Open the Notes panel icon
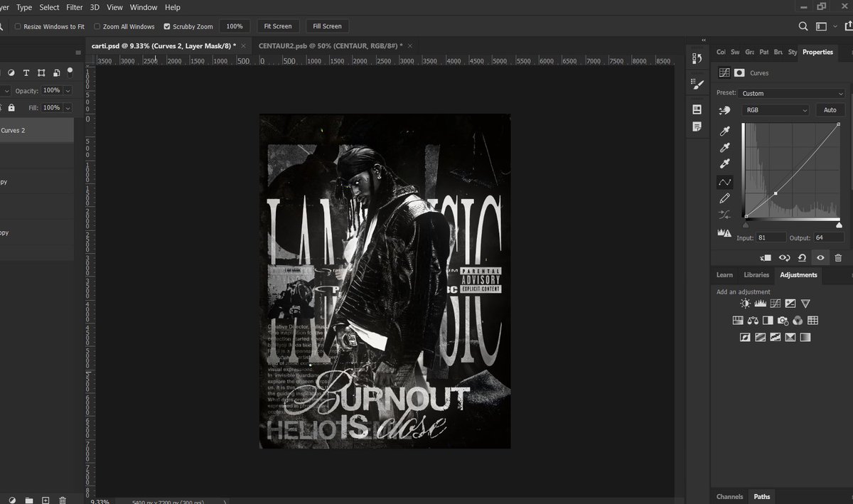This screenshot has height=504, width=853. (697, 127)
